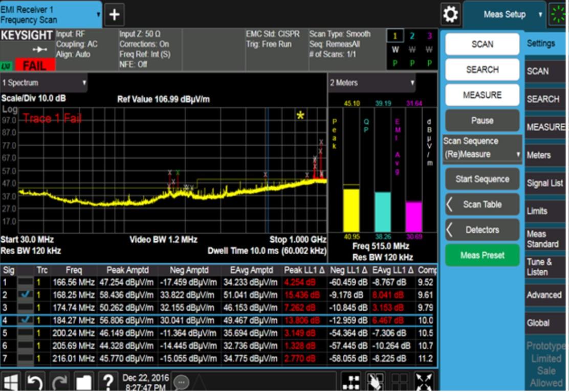This screenshot has height=392, width=569.
Task: Check the signal 1 checkbox at 166.56 MHz
Action: point(25,282)
